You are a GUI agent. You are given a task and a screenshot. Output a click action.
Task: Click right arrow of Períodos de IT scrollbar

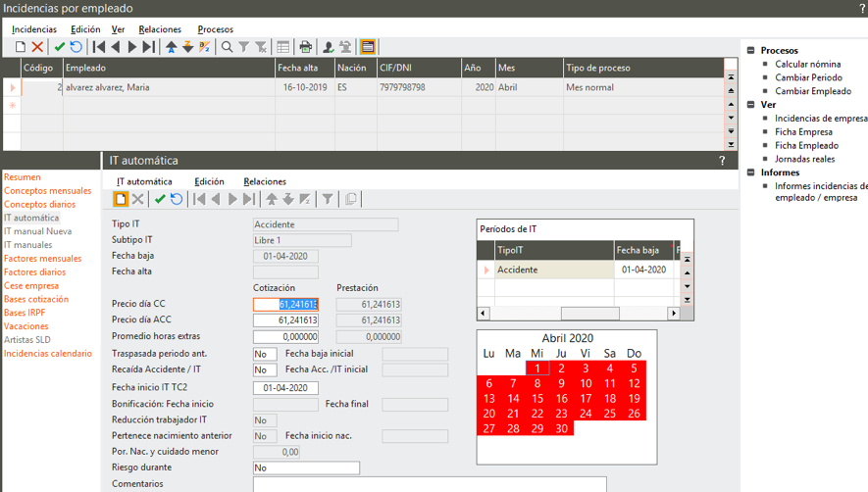[674, 314]
